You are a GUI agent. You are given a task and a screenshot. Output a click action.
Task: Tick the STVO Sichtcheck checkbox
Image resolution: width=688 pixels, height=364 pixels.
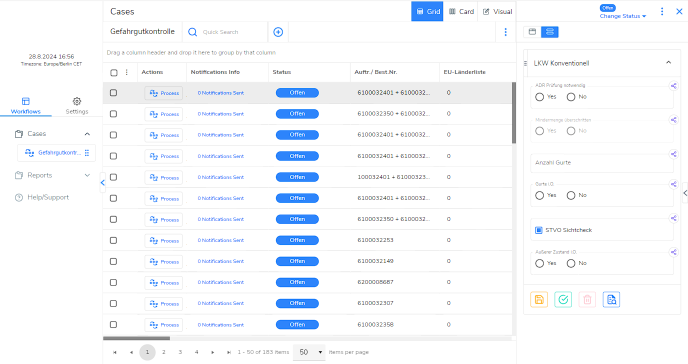click(x=539, y=230)
